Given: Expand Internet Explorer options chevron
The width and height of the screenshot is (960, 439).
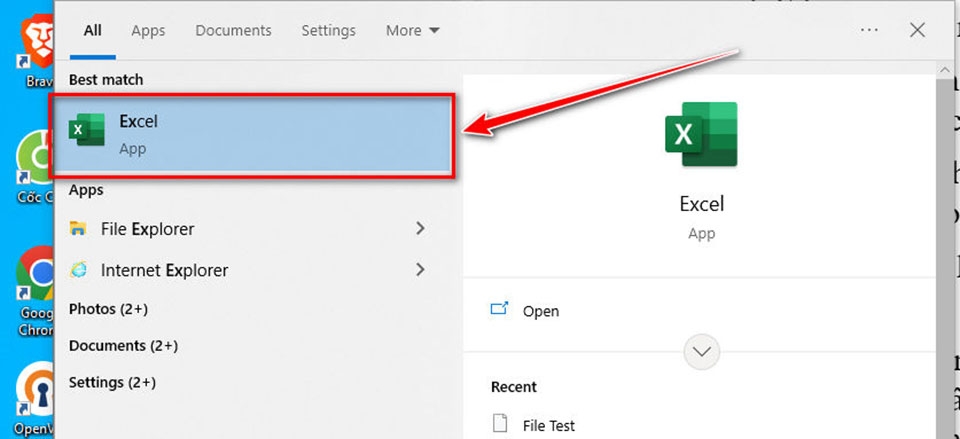Looking at the screenshot, I should point(420,269).
